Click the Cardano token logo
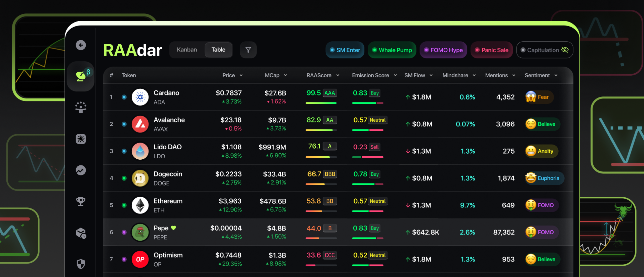644x277 pixels. [x=140, y=97]
